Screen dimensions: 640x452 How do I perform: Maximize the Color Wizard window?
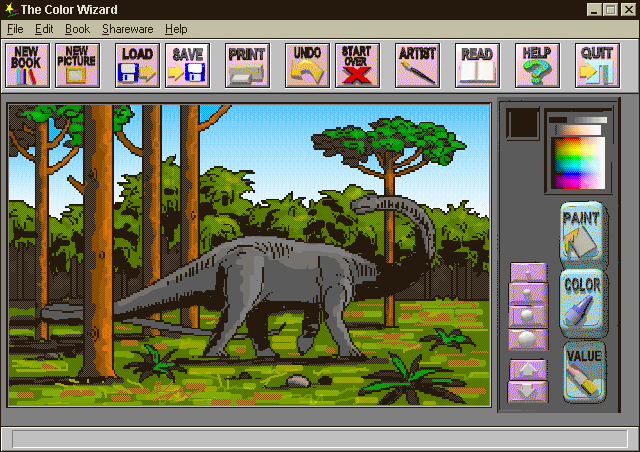(x=611, y=9)
